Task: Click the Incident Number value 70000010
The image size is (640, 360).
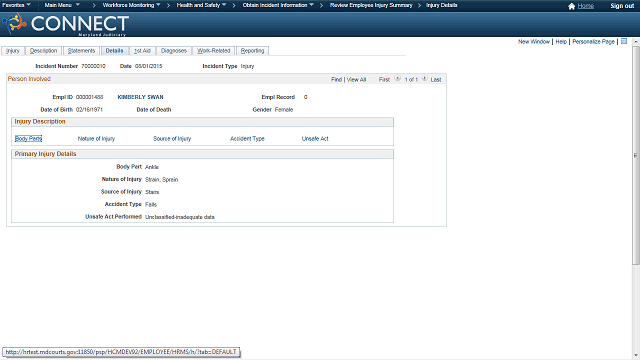Action: (93, 66)
